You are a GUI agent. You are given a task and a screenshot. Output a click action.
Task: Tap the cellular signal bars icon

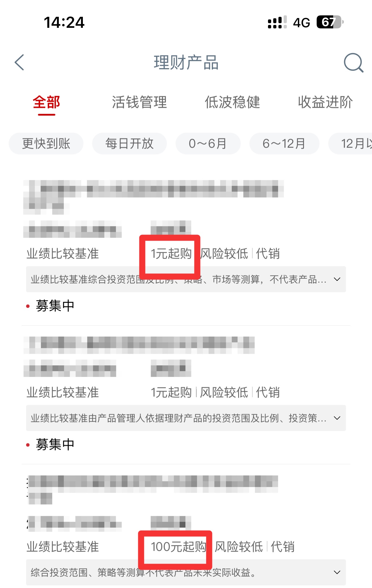tap(277, 22)
